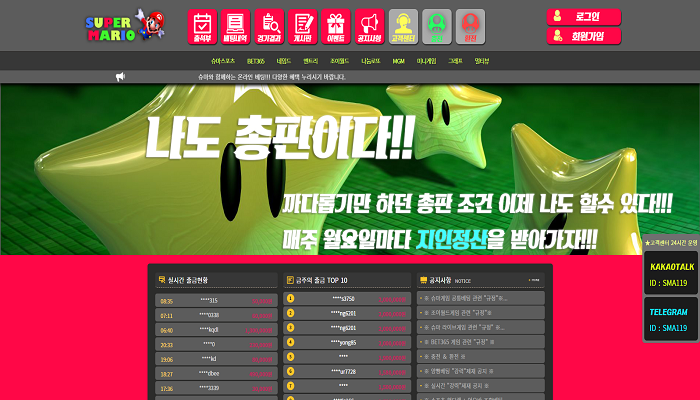
Task: Open the 경기결과 match results icon
Action: pyautogui.click(x=269, y=27)
